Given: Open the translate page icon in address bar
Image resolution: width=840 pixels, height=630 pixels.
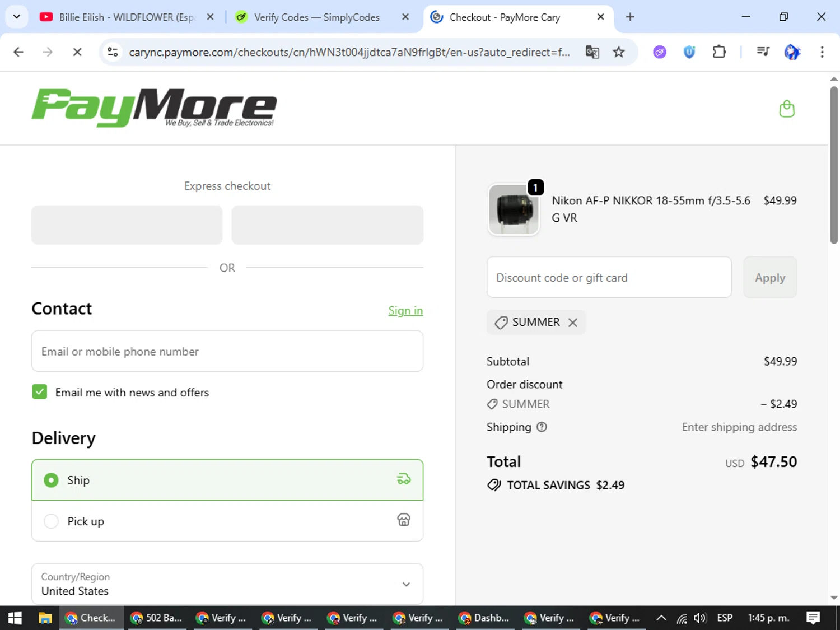Looking at the screenshot, I should click(592, 52).
